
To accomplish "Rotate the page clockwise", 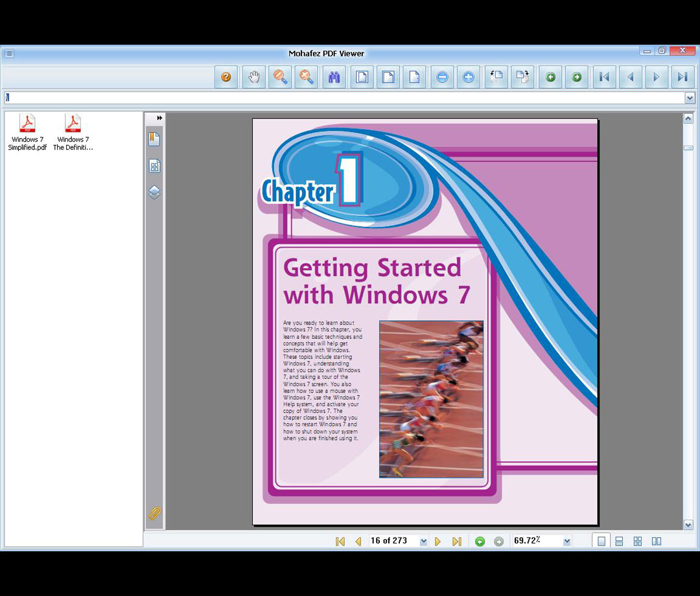I will 522,78.
